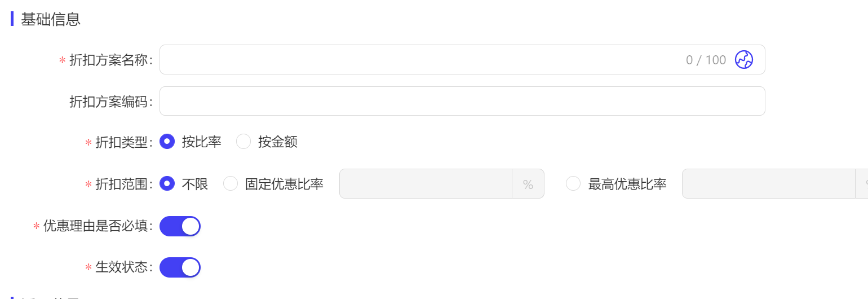This screenshot has height=299, width=868.
Task: Select the 按比率 discount type radio
Action: coord(167,142)
